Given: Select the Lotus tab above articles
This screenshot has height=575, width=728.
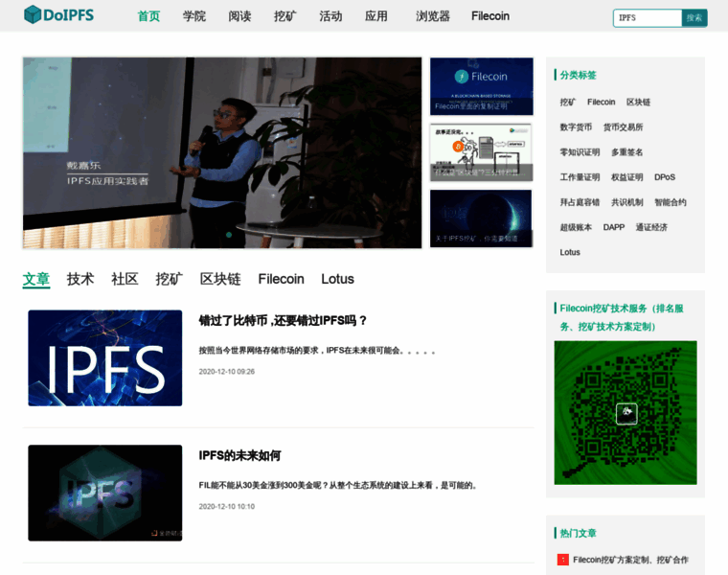Looking at the screenshot, I should coord(337,279).
